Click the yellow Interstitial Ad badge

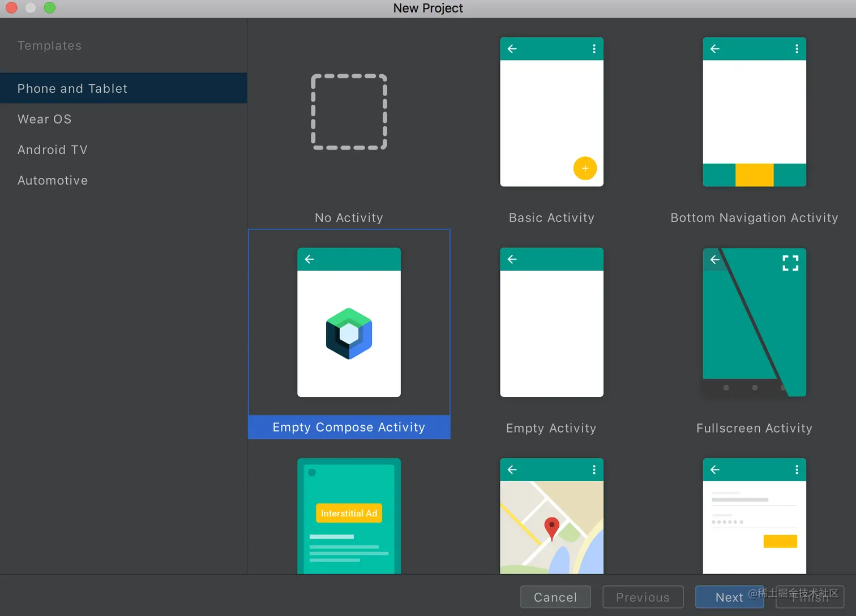pyautogui.click(x=349, y=513)
